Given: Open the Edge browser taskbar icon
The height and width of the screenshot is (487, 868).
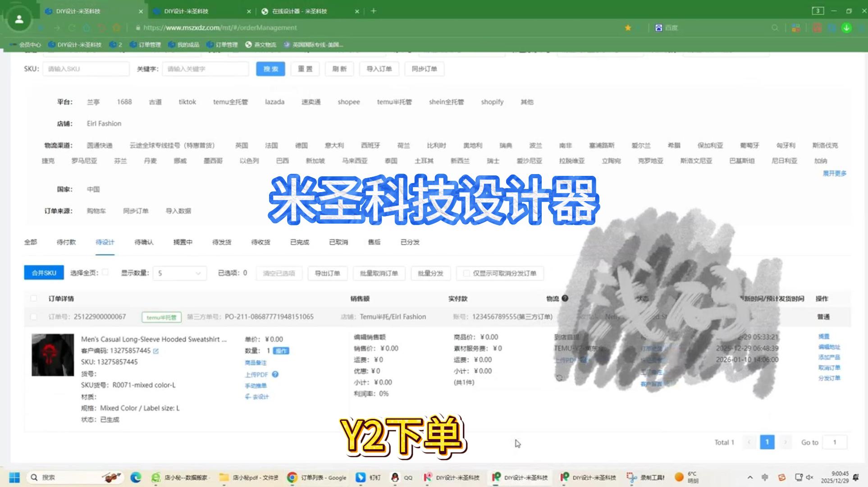Looking at the screenshot, I should (136, 477).
